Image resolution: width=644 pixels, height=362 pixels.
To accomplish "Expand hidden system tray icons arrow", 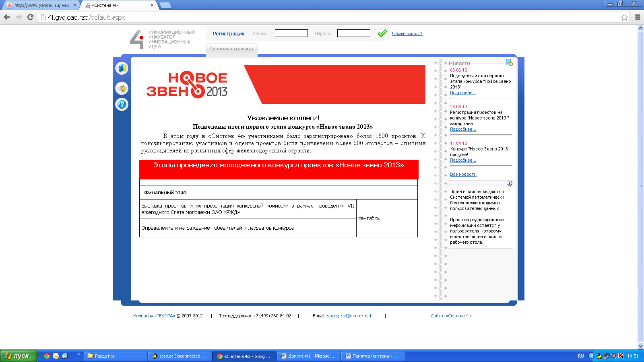I will 591,356.
